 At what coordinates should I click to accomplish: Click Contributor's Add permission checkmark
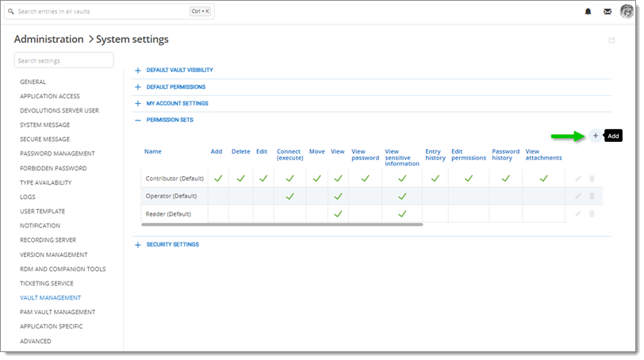point(218,178)
